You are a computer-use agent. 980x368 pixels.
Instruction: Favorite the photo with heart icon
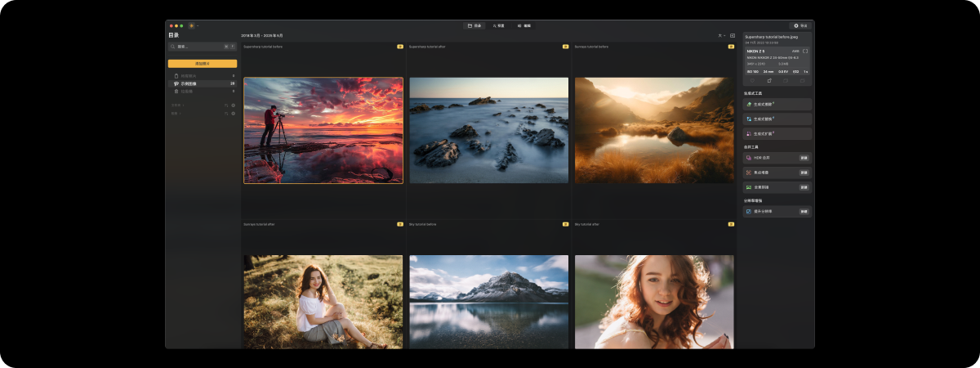pos(752,81)
